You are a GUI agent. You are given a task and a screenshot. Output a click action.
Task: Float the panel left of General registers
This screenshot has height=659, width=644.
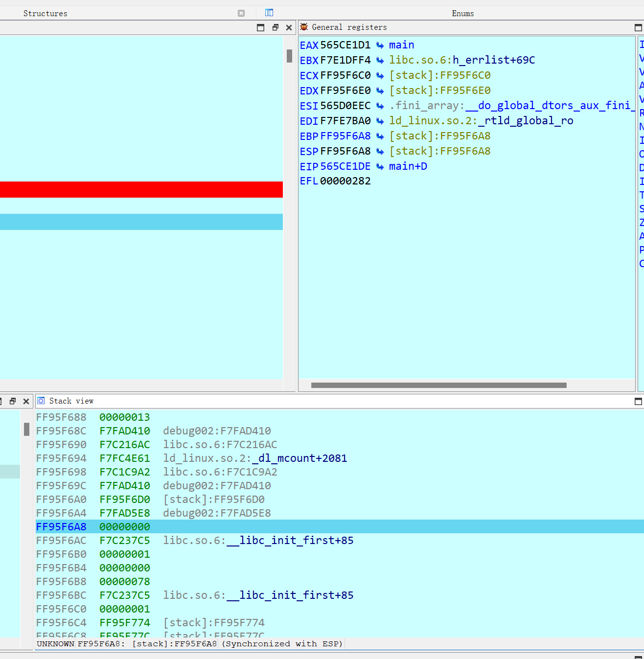click(275, 27)
